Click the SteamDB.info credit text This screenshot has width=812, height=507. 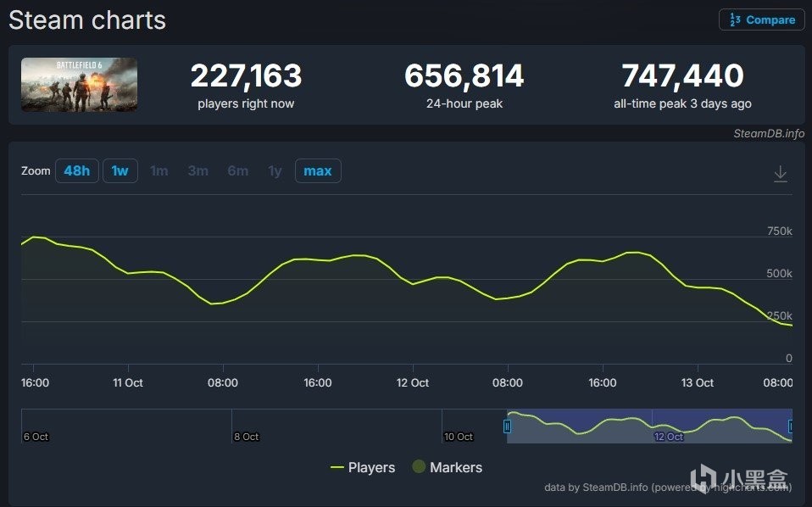pyautogui.click(x=769, y=134)
